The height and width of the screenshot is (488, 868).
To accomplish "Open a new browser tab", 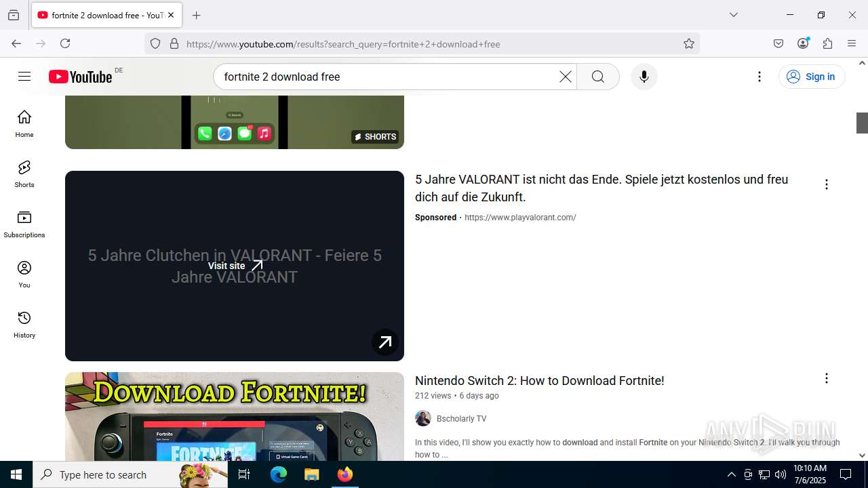I will [196, 15].
